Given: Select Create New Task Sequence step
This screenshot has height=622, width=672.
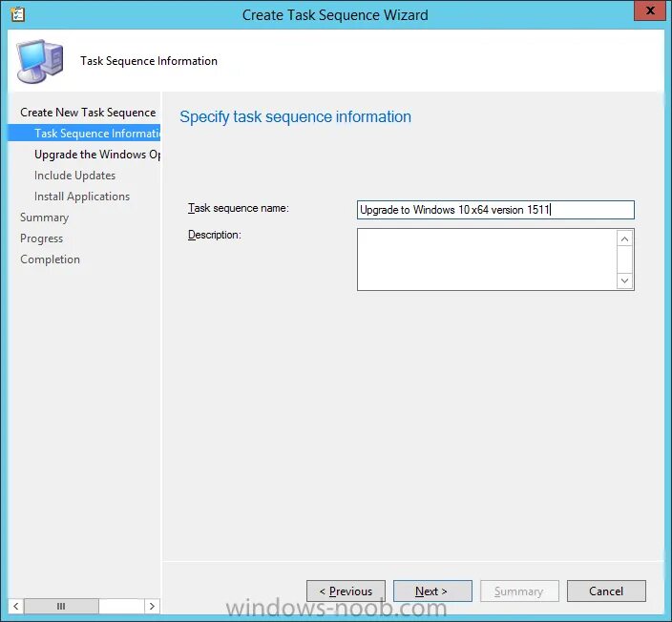Looking at the screenshot, I should pos(88,113).
